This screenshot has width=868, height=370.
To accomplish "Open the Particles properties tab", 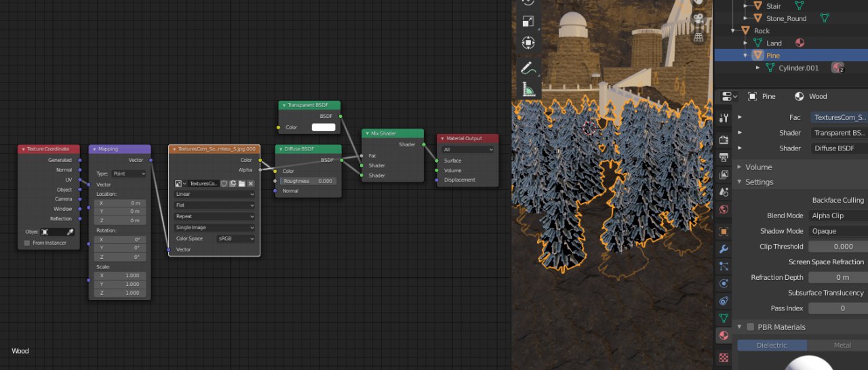I will click(x=724, y=266).
